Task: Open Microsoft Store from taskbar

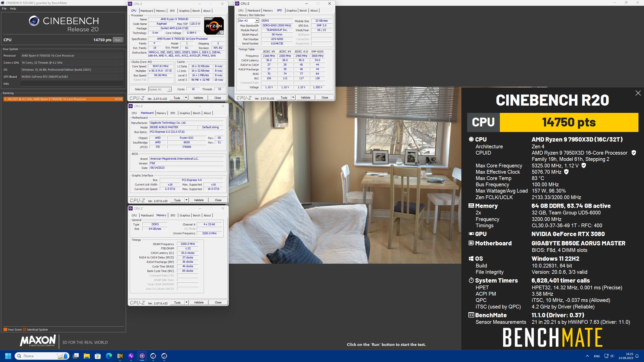Action: pos(98,356)
